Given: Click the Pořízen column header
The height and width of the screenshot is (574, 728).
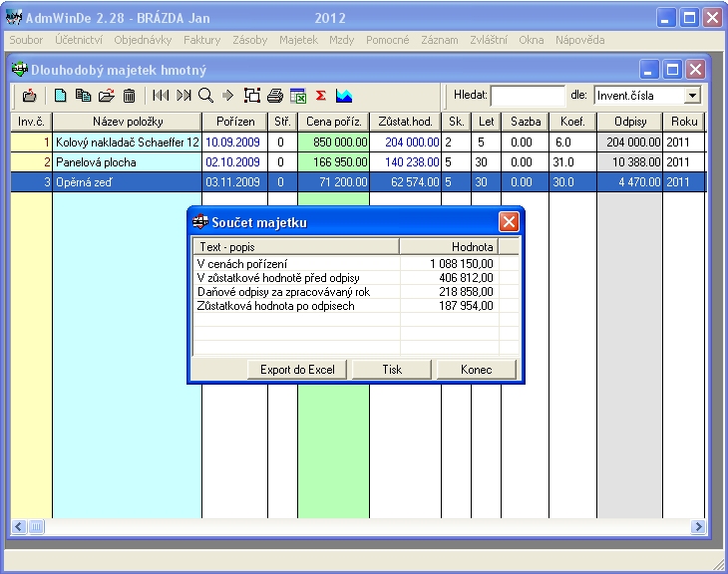Looking at the screenshot, I should tap(235, 122).
